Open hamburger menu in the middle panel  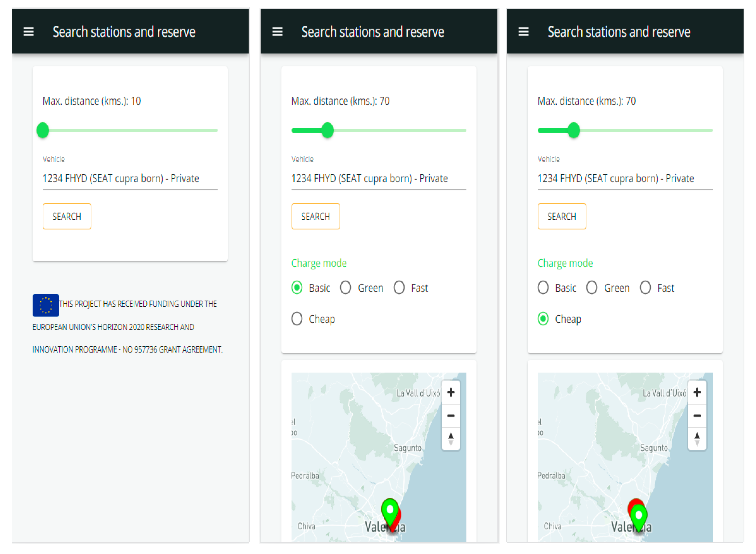pyautogui.click(x=277, y=32)
